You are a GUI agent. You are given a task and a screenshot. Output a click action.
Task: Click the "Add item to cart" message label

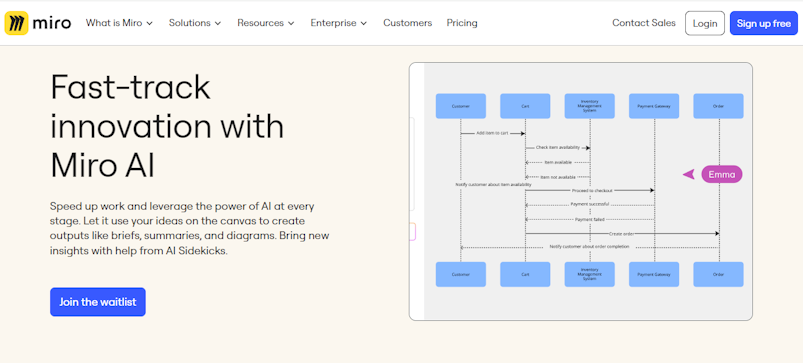(492, 133)
